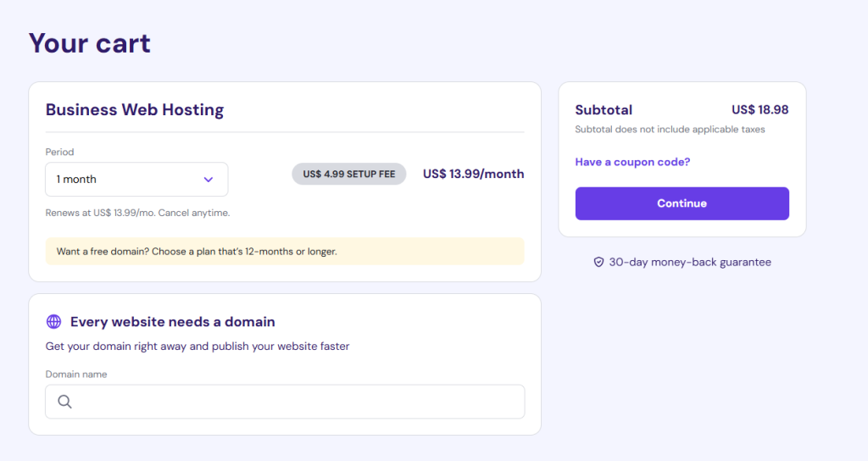
Task: Open the Have a coupon code link
Action: (x=632, y=162)
